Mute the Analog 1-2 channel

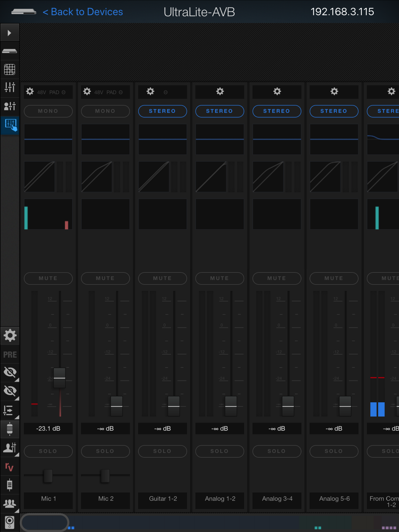pos(220,278)
